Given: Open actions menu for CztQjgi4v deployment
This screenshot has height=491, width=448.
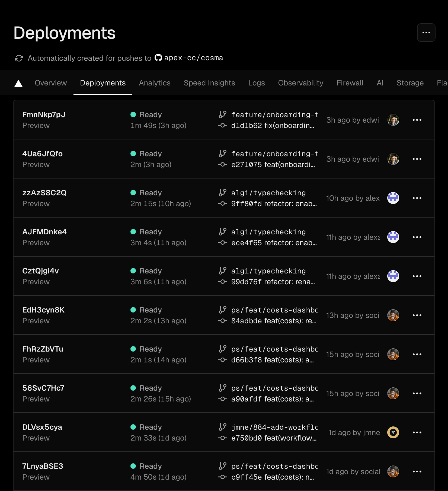Looking at the screenshot, I should [x=417, y=276].
